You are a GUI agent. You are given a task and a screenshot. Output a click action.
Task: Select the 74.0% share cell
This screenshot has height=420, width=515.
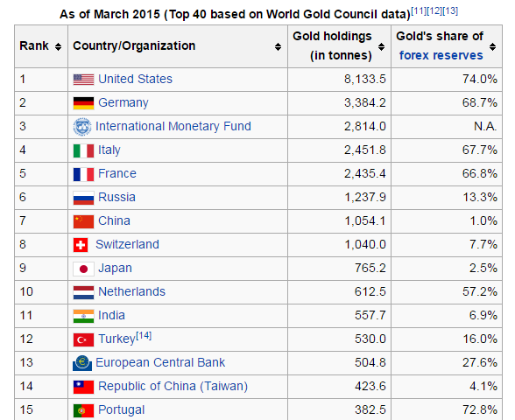[x=447, y=80]
